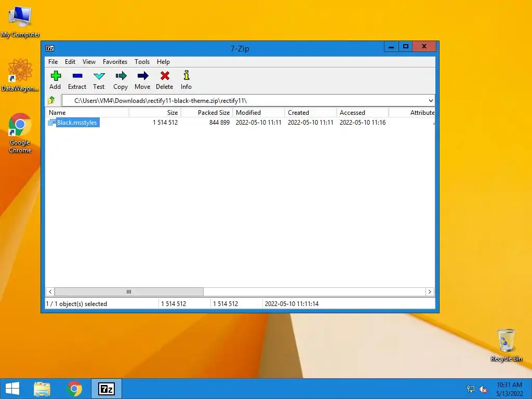Click the packed size 844 899
Screen dimensions: 532x399
tap(220, 123)
